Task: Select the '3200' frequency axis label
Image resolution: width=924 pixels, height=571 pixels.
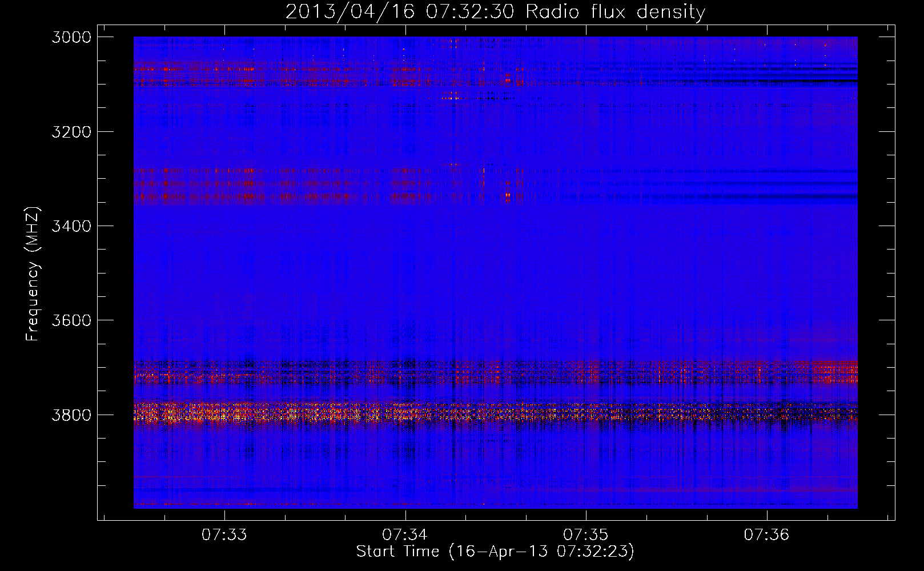Action: 71,132
